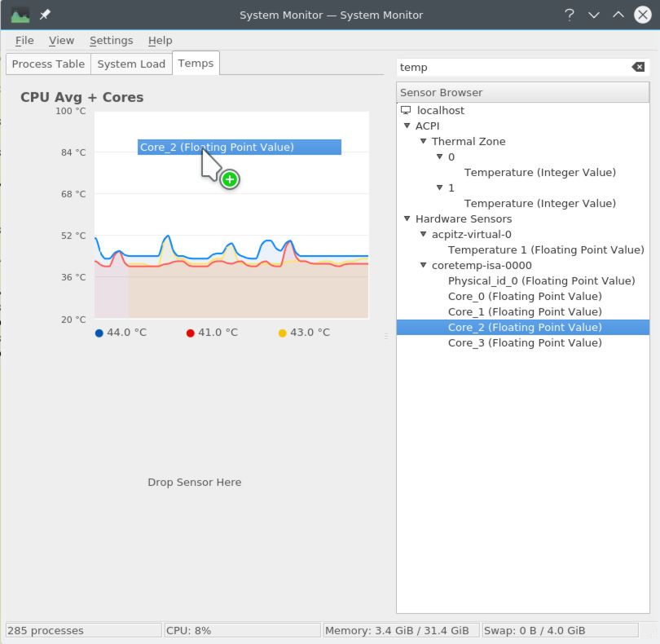Click the 84 °C axis label
The height and width of the screenshot is (644, 660).
[x=73, y=152]
